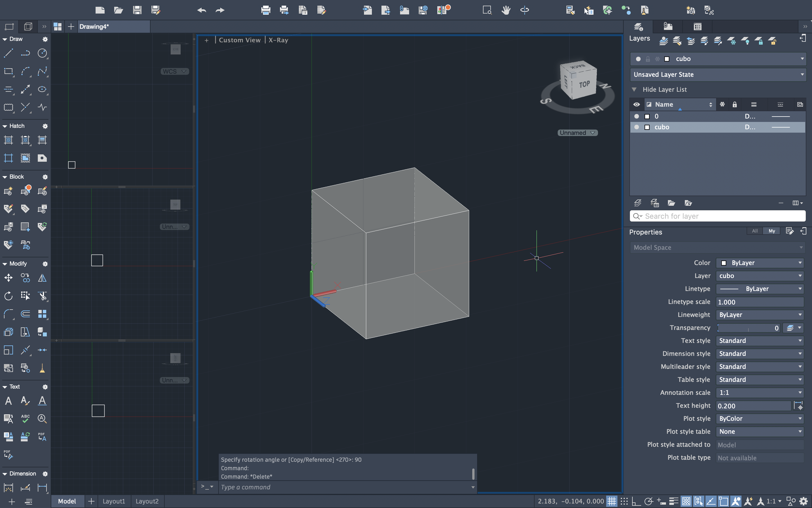812x508 pixels.
Task: Toggle visibility of layer 0
Action: pyautogui.click(x=637, y=116)
